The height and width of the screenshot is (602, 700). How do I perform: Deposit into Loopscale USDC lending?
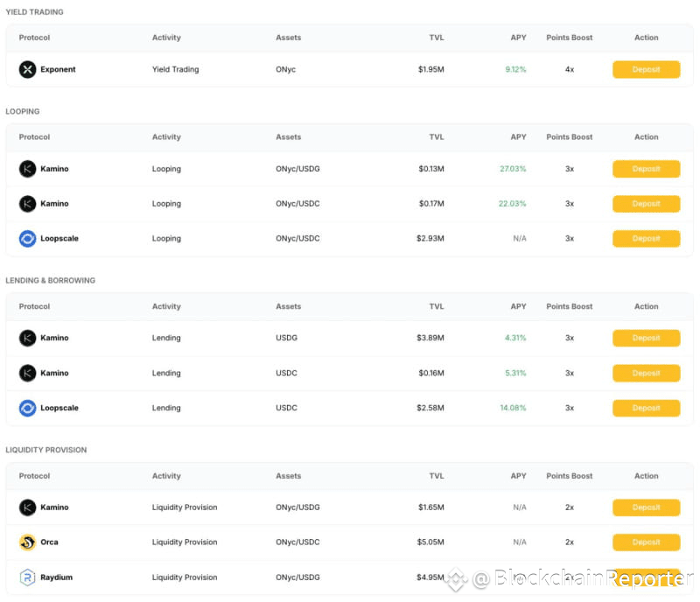coord(646,408)
